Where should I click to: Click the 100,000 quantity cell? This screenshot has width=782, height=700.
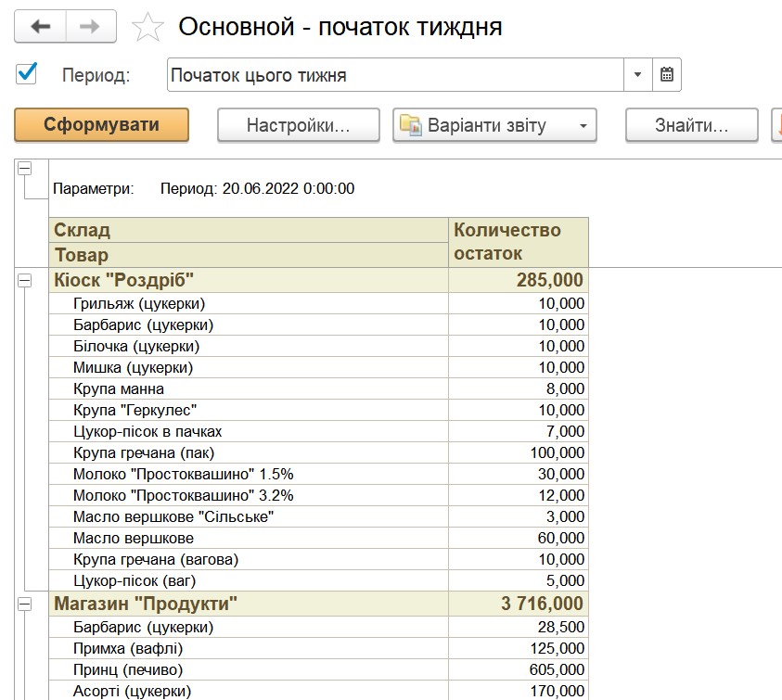point(519,452)
